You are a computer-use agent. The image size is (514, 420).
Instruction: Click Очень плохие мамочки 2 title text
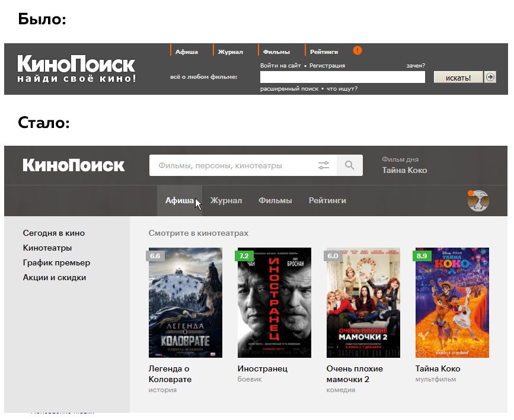(355, 374)
